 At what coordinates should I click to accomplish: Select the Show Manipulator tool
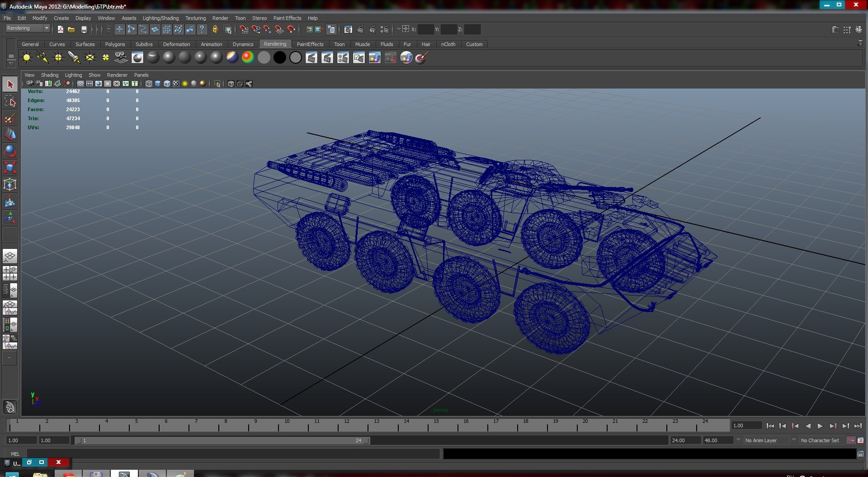pyautogui.click(x=10, y=218)
